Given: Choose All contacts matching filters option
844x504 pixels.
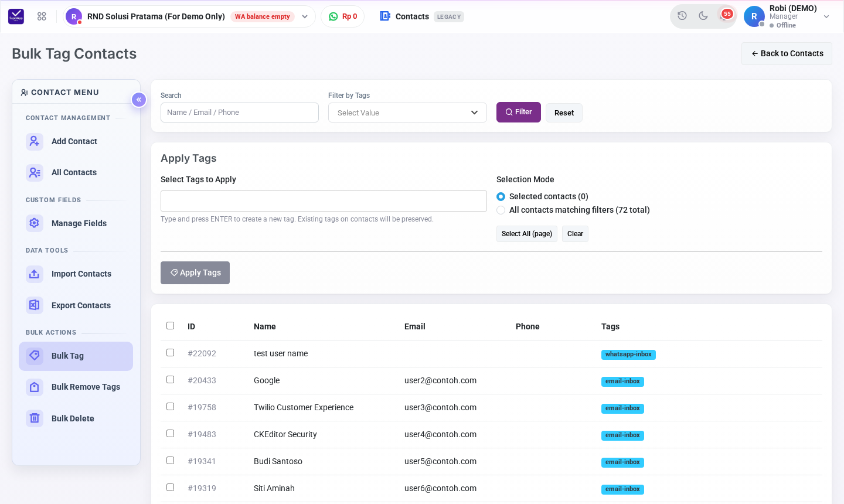Looking at the screenshot, I should pyautogui.click(x=501, y=210).
